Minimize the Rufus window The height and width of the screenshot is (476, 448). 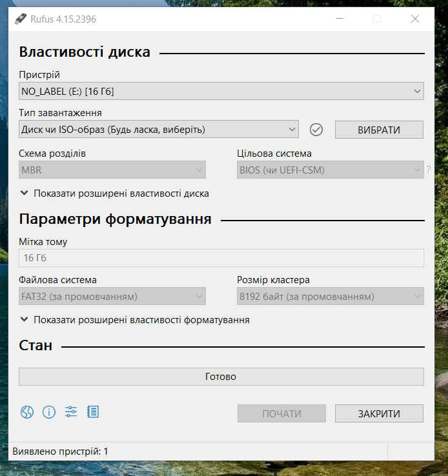[340, 19]
